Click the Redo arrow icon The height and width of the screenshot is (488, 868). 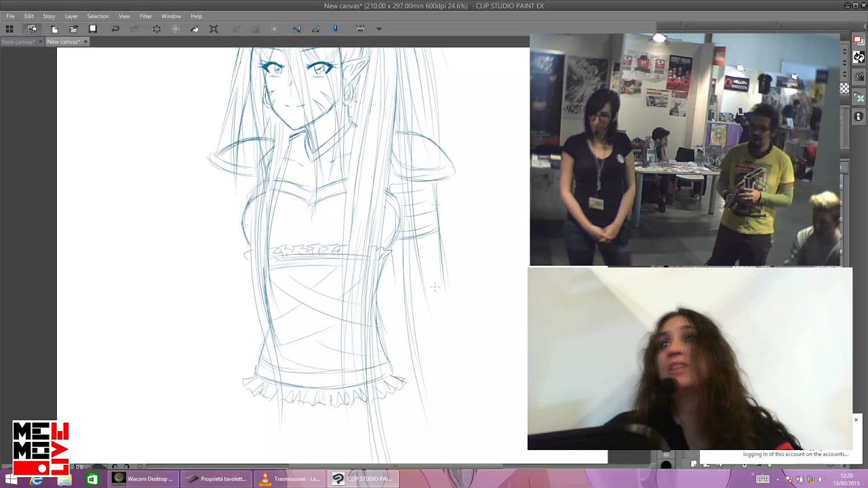[134, 29]
